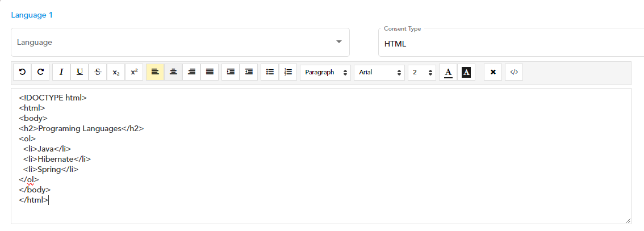Insert an unordered bullet list
The height and width of the screenshot is (231, 644).
click(x=270, y=72)
